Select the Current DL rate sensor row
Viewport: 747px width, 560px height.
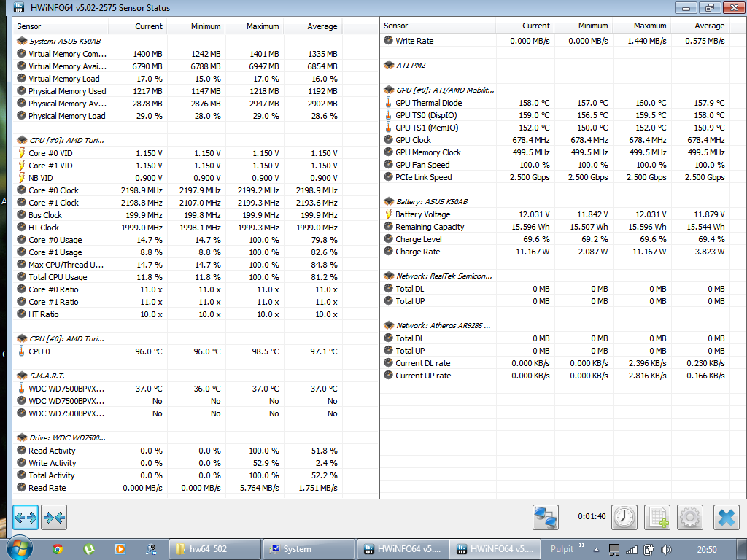[x=555, y=363]
